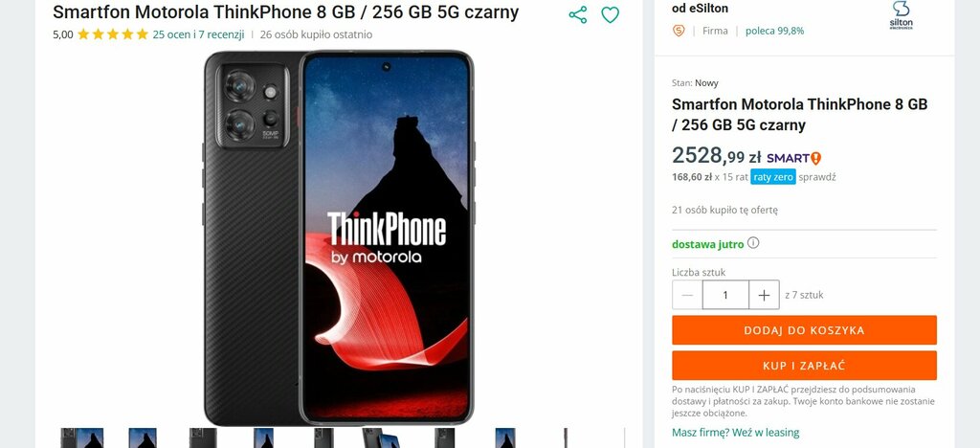Click the info icon next to dostawa jutro
Image resolution: width=980 pixels, height=448 pixels.
coord(753,242)
